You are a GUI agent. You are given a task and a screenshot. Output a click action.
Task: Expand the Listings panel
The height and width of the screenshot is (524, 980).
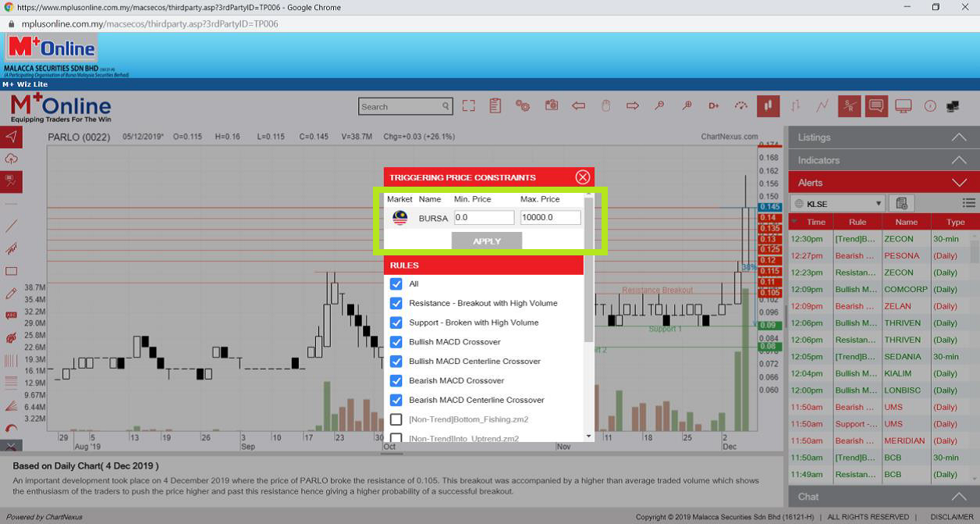pyautogui.click(x=883, y=137)
